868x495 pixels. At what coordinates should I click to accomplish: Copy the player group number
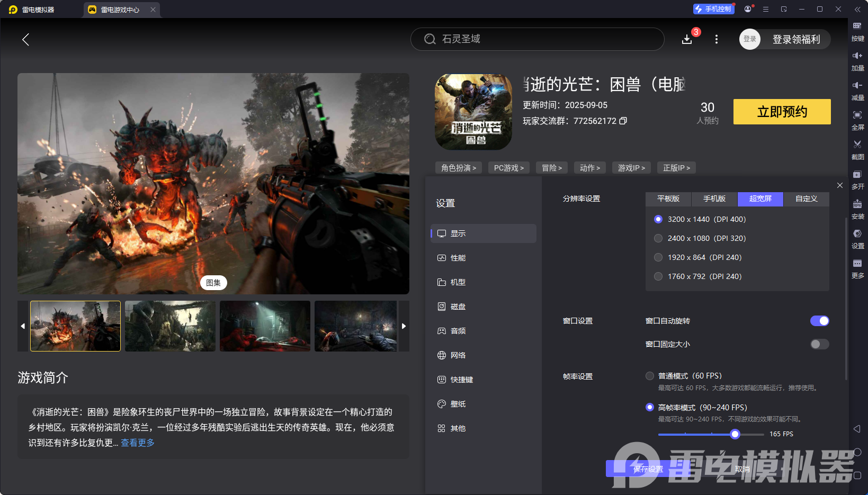pos(623,121)
